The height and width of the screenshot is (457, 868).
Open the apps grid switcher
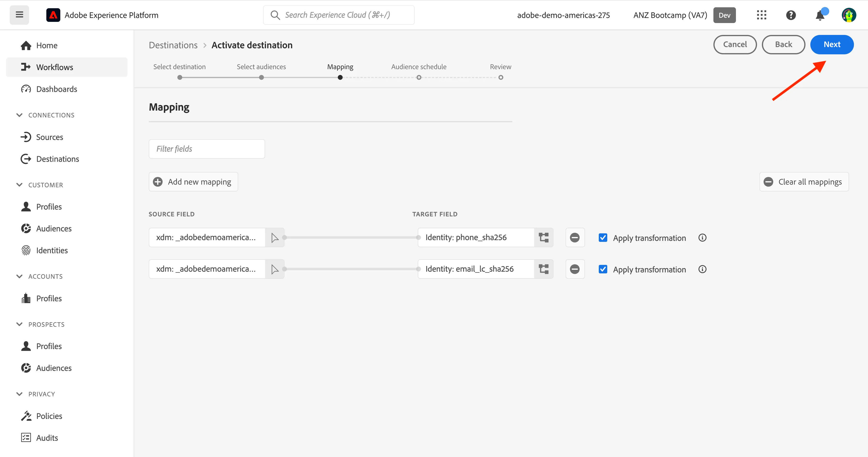[x=762, y=15]
